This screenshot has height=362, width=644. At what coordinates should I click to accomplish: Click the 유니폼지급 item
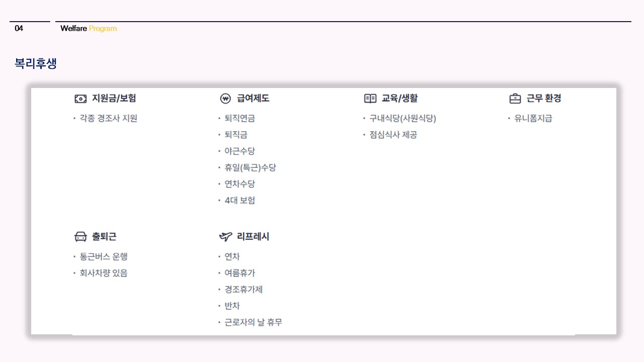point(533,119)
